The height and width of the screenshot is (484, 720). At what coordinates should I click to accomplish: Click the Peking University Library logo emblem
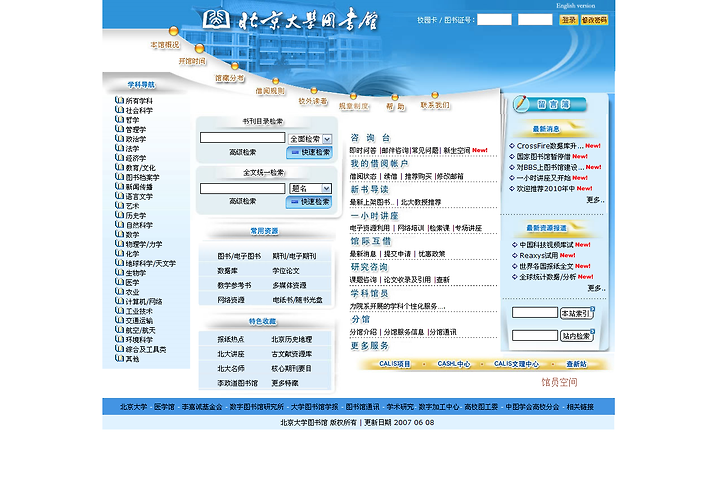pyautogui.click(x=216, y=19)
